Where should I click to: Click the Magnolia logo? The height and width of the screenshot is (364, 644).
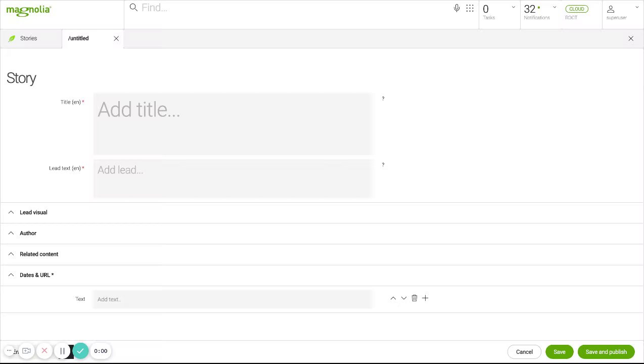29,10
